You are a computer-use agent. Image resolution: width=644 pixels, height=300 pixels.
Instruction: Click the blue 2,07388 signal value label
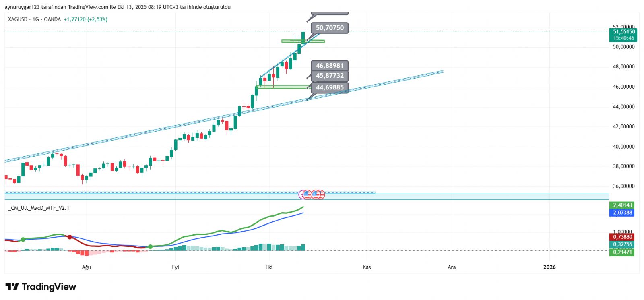click(x=622, y=213)
